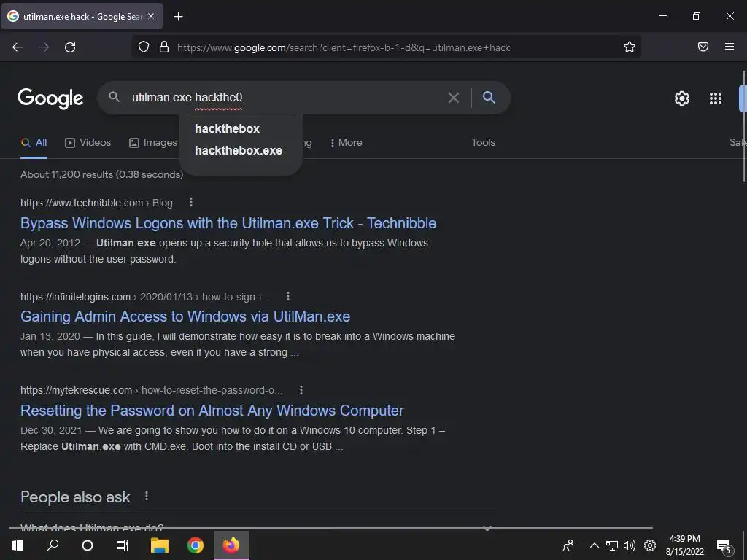The width and height of the screenshot is (747, 560).
Task: Click the Firefox address bar URL
Action: coord(344,47)
